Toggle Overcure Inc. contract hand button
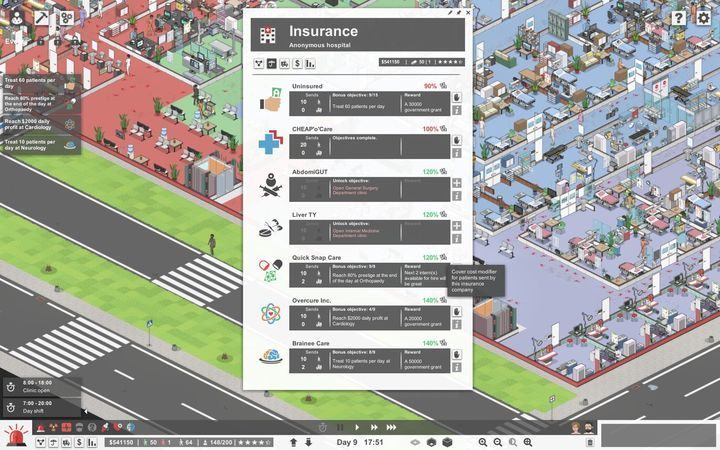Viewport: 720px width, 450px height. pyautogui.click(x=456, y=312)
